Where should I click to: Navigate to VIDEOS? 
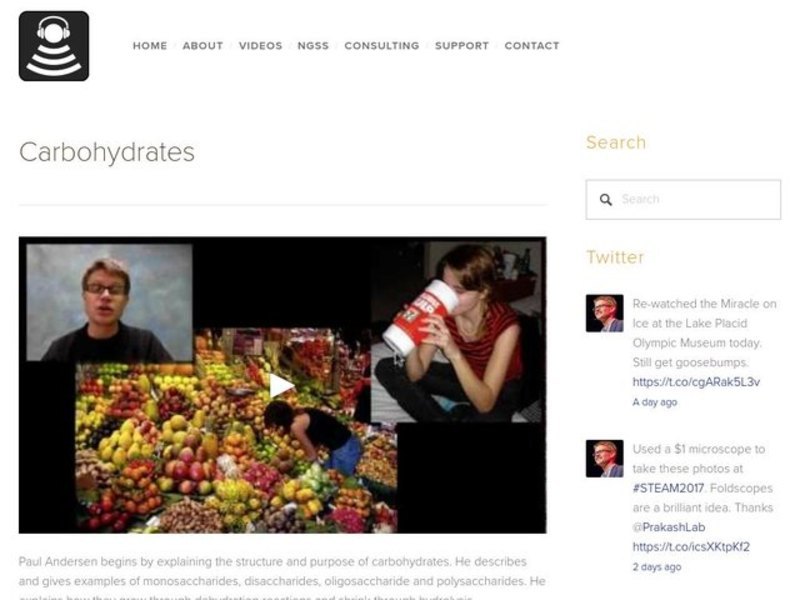[261, 46]
